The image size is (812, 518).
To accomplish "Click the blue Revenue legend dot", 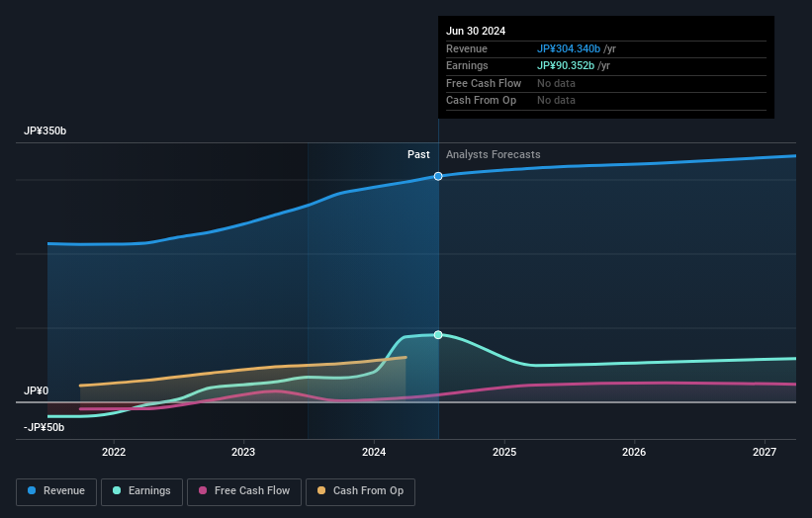I will pos(32,490).
